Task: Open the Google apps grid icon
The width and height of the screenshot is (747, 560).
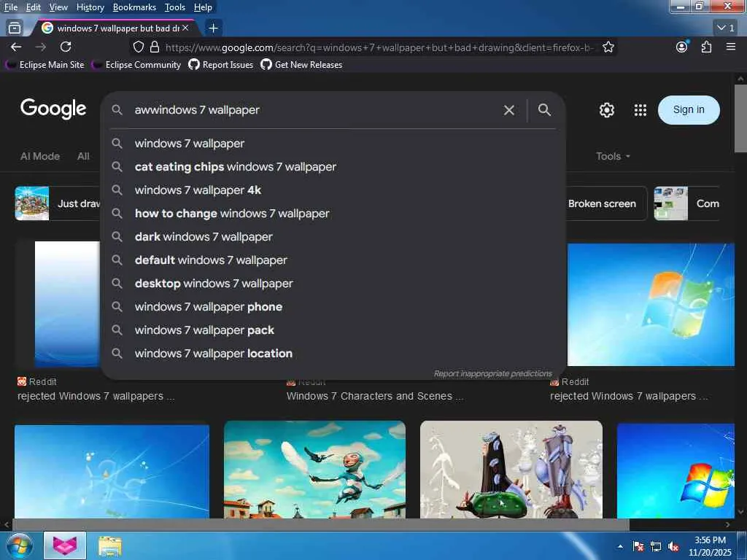Action: point(640,110)
